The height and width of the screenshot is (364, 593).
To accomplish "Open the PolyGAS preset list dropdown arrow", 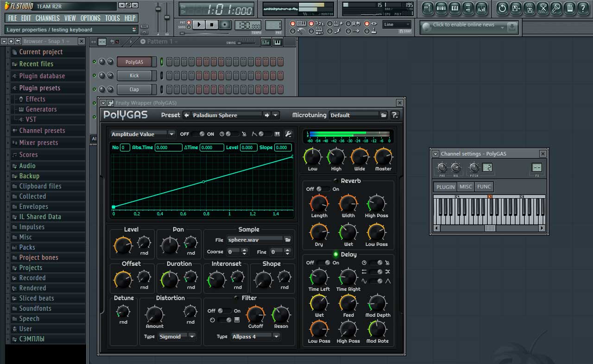I will (275, 115).
